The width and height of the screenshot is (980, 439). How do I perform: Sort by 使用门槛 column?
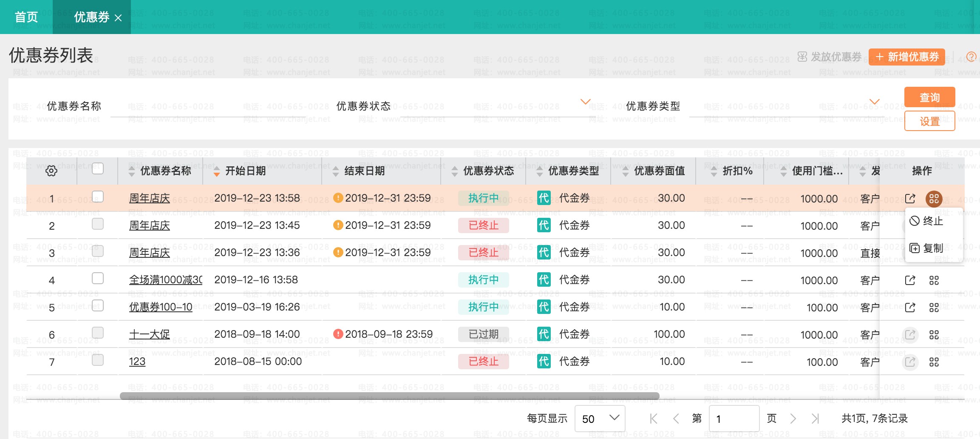tap(783, 171)
